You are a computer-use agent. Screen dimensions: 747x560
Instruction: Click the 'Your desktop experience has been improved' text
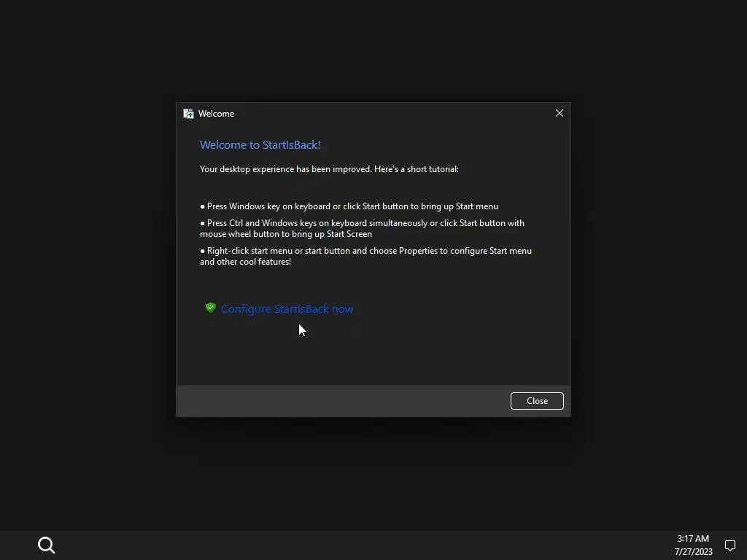tap(329, 169)
